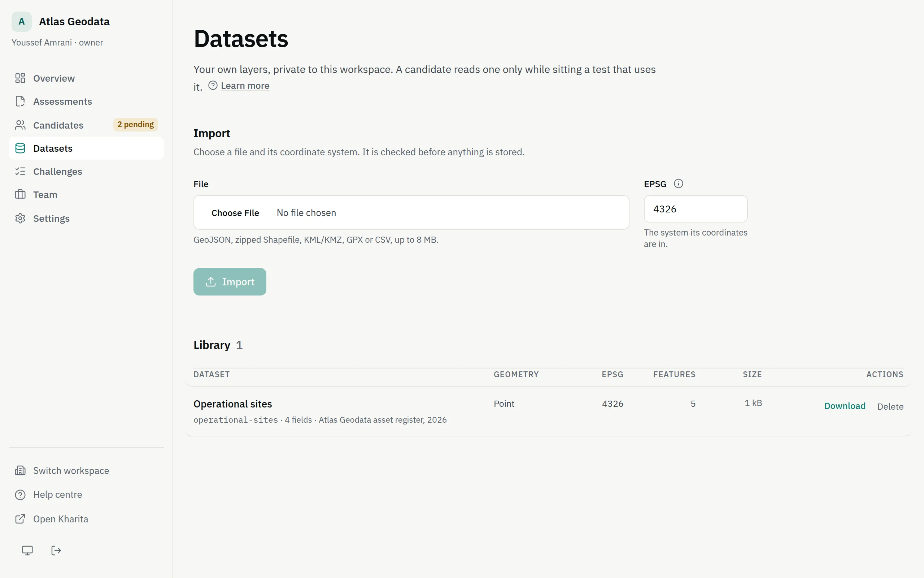Click the Open Kharita external-link icon
This screenshot has height=578, width=924.
pyautogui.click(x=20, y=519)
